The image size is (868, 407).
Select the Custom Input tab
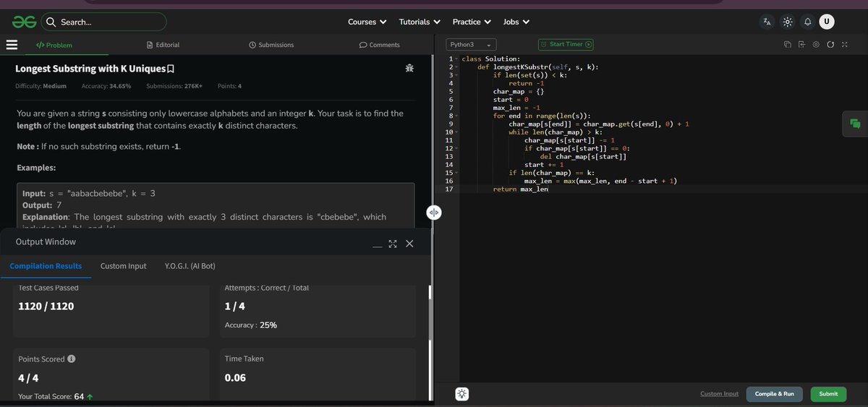click(123, 266)
